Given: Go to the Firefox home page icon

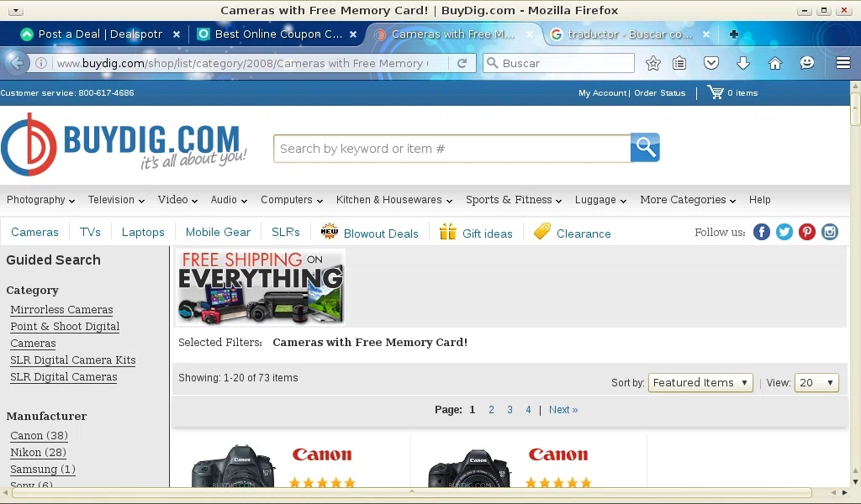Looking at the screenshot, I should tap(774, 63).
